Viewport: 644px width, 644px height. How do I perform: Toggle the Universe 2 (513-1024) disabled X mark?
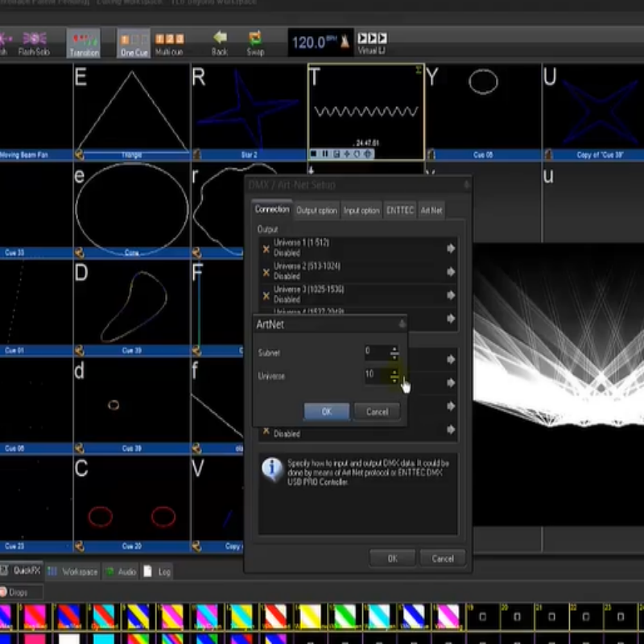pyautogui.click(x=266, y=272)
